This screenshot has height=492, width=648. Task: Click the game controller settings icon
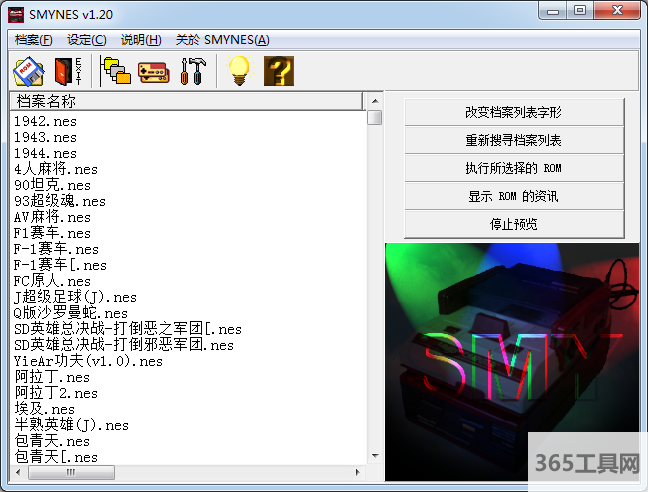pos(153,71)
